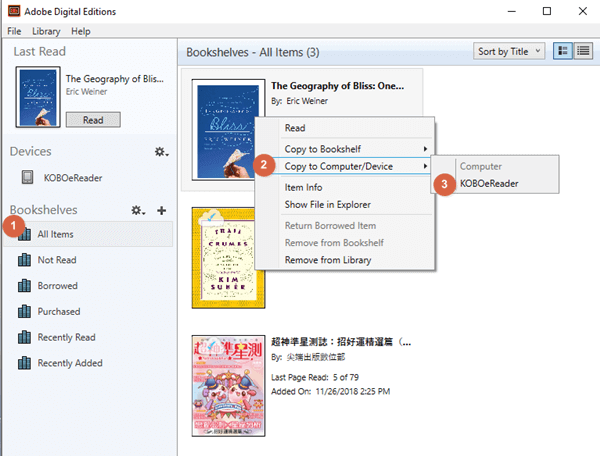The height and width of the screenshot is (456, 600).
Task: Select the Recently Read bookshelf label
Action: pyautogui.click(x=66, y=337)
